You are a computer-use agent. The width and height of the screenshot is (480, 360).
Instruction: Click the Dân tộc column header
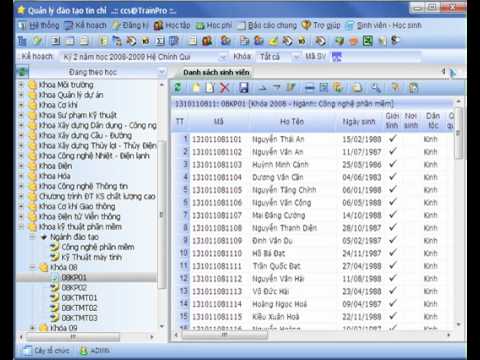(x=433, y=120)
